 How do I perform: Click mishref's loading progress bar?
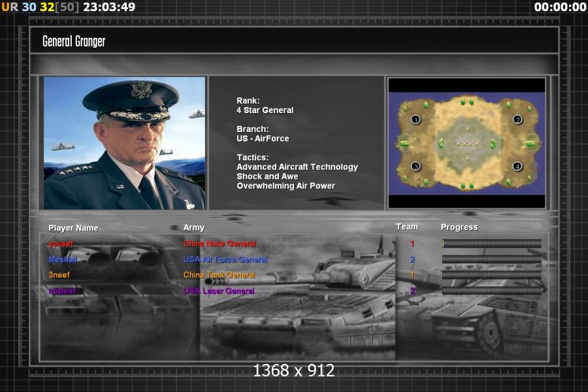pyautogui.click(x=491, y=291)
